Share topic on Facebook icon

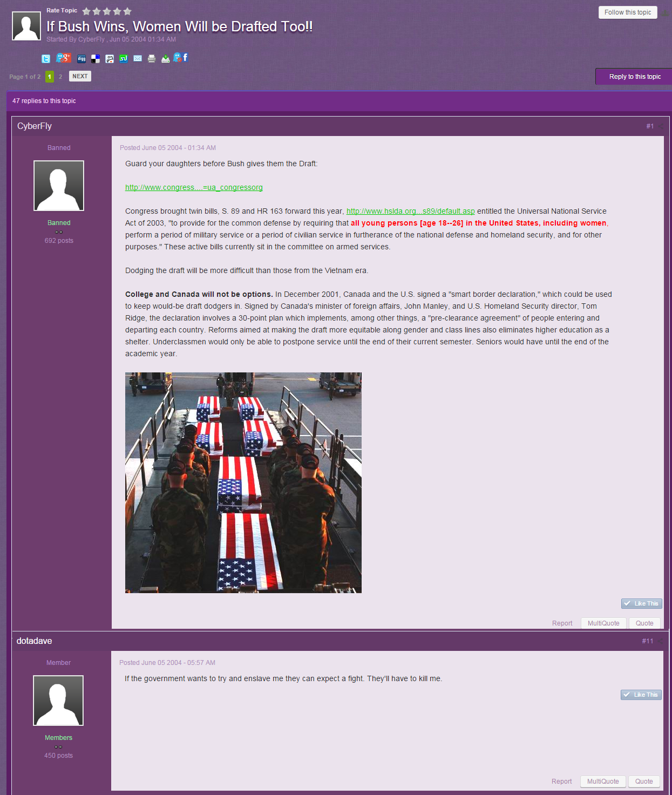(x=181, y=57)
